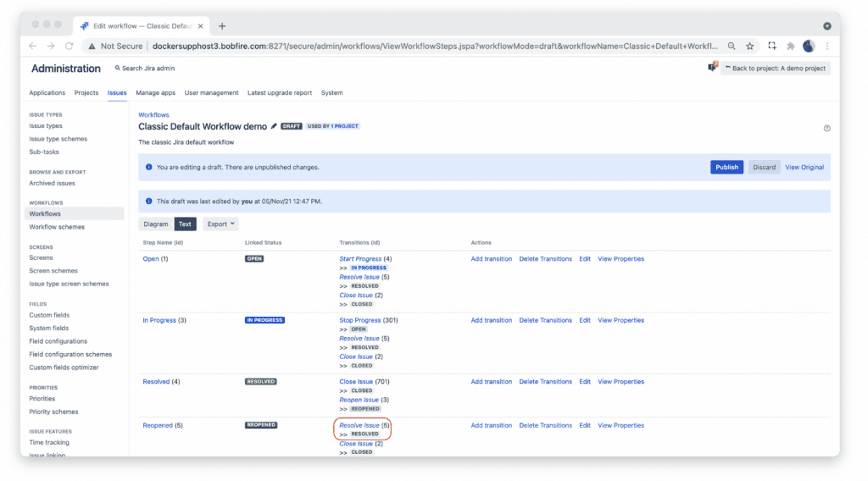The height and width of the screenshot is (481, 868).
Task: Open the Projects admin tab
Action: point(86,93)
